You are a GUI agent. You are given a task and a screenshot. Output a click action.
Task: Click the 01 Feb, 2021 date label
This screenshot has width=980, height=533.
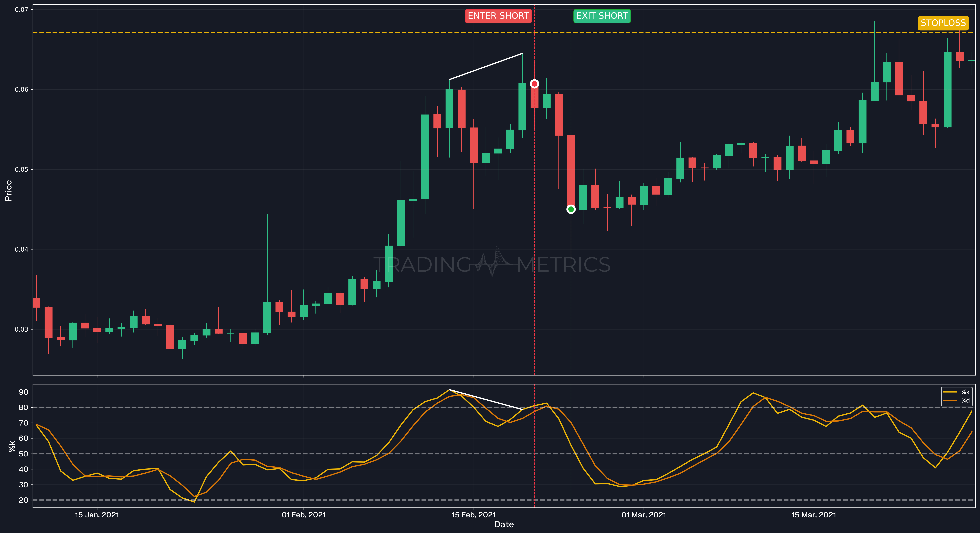click(304, 515)
